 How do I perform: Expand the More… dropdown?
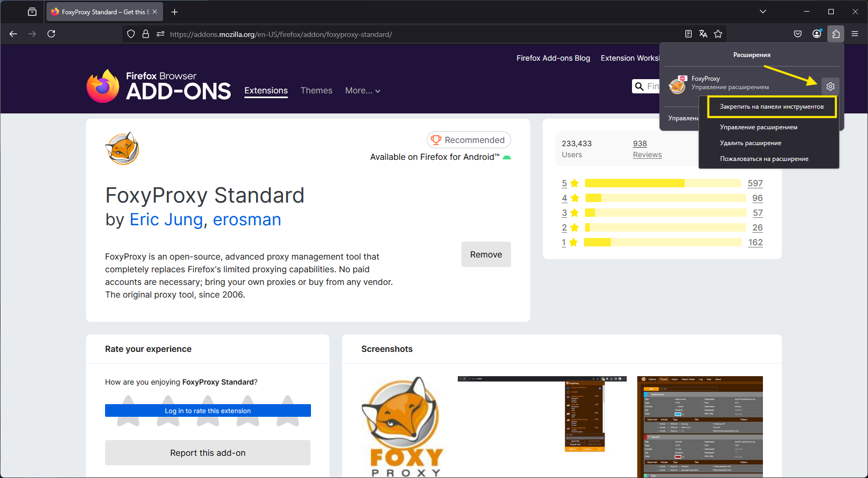363,91
